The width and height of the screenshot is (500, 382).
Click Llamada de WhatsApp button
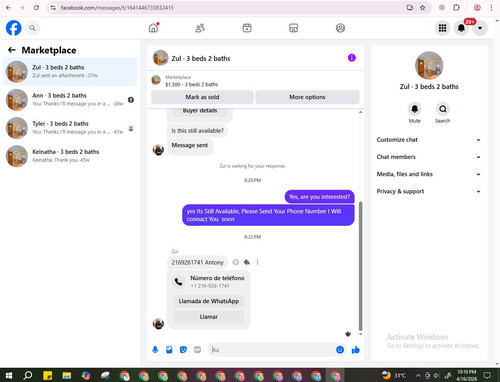coord(209,301)
